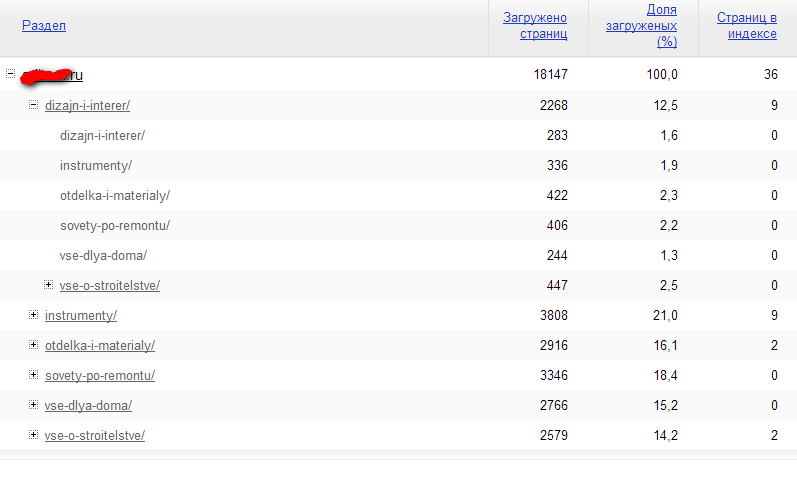797x477 pixels.
Task: Click the Страниц в индексе header
Action: pos(747,26)
